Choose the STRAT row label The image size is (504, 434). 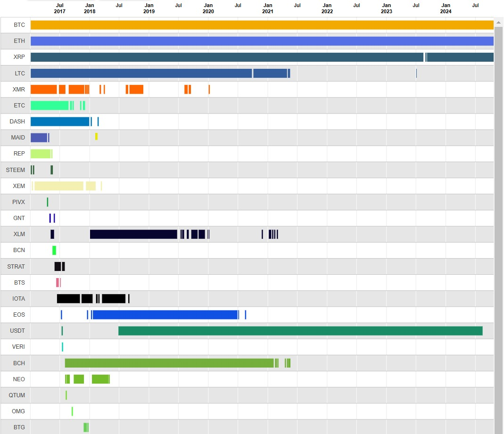[16, 267]
